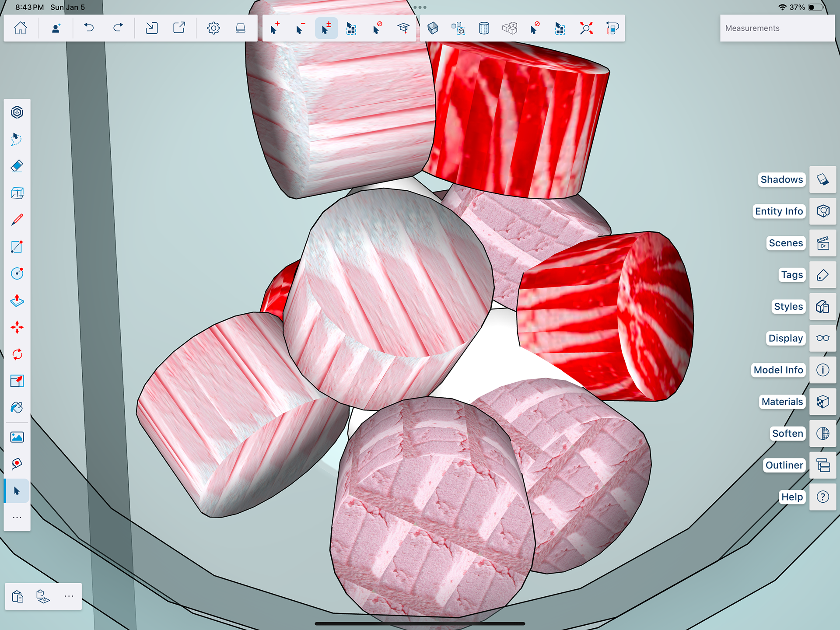Choose the Pencil line tool

coord(17,220)
